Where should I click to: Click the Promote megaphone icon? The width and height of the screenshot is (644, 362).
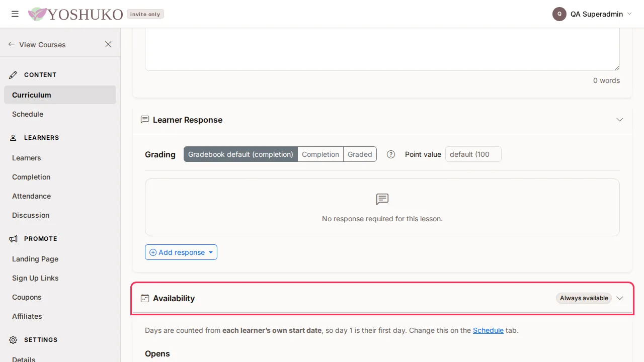(x=14, y=239)
